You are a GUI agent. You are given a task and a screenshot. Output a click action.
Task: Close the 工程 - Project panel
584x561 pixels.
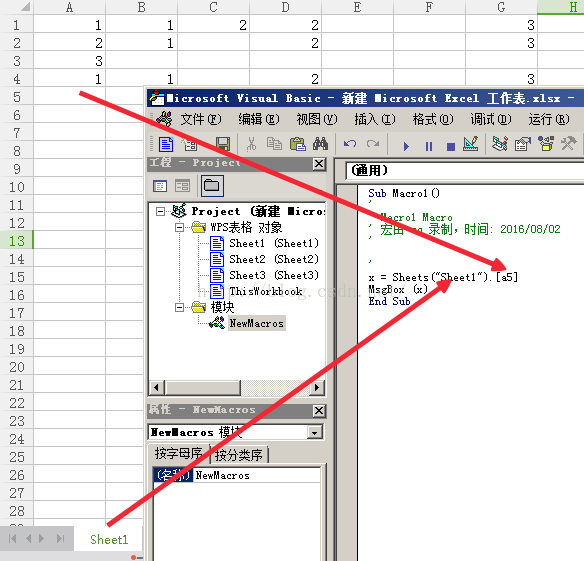click(319, 164)
